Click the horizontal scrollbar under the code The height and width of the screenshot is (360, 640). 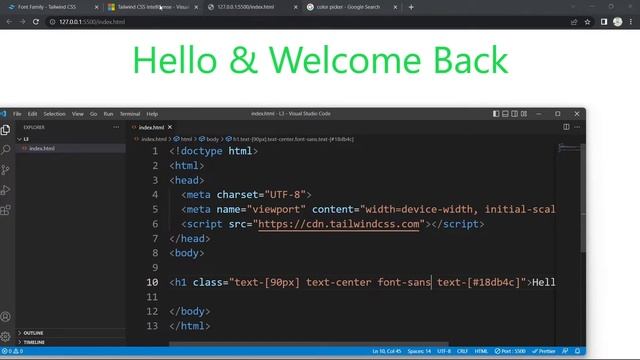coord(309,344)
